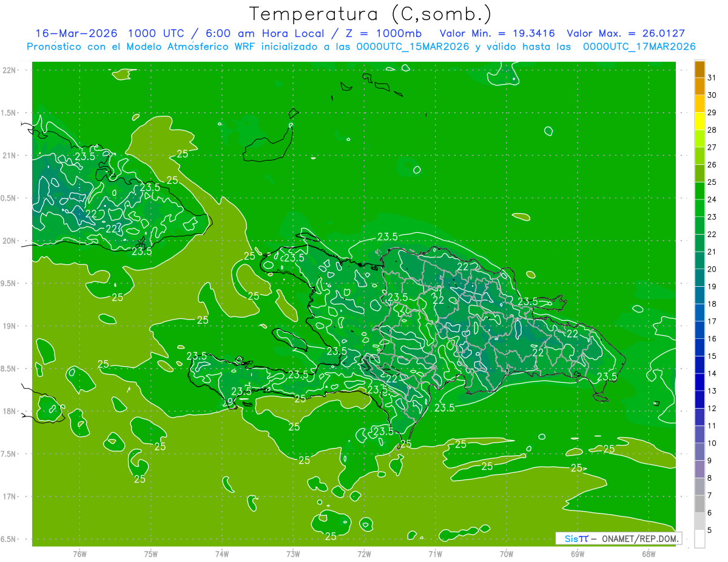The height and width of the screenshot is (562, 728).
Task: Pick the brown legend swatch between 30 and 31
Action: pyautogui.click(x=700, y=87)
